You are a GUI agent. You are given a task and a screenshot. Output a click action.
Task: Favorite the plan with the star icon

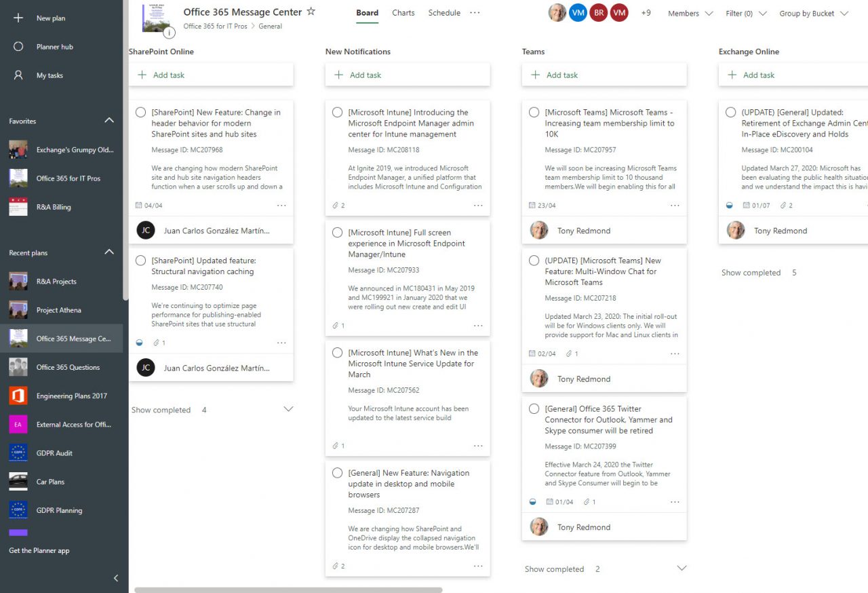[311, 12]
